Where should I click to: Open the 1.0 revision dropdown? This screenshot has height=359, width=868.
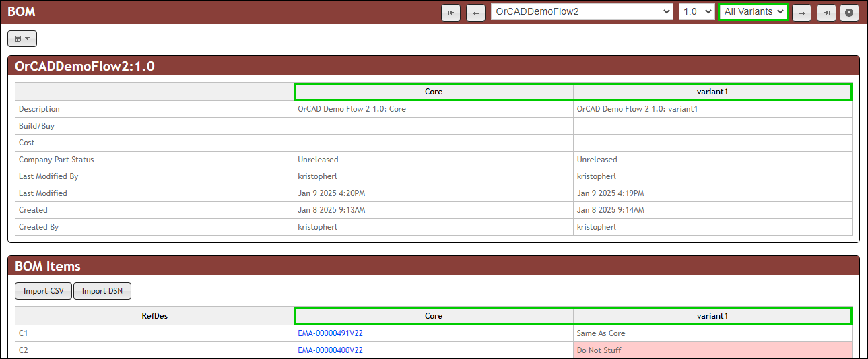[x=696, y=12]
